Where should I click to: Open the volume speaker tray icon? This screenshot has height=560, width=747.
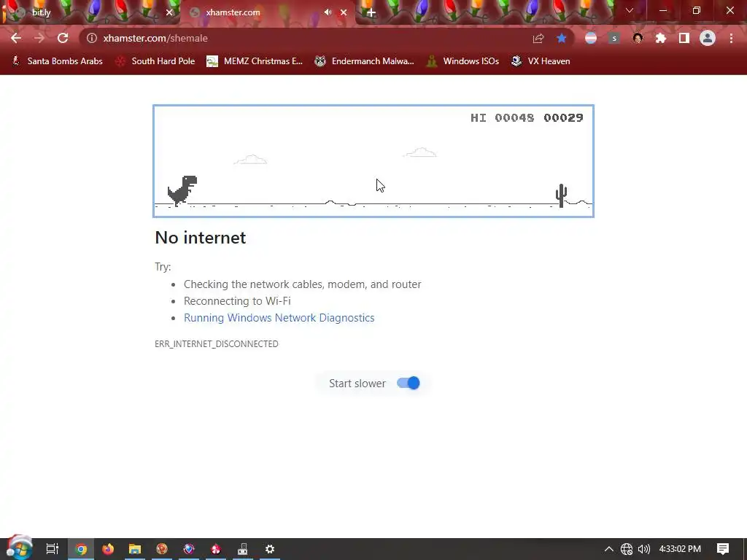pos(644,549)
